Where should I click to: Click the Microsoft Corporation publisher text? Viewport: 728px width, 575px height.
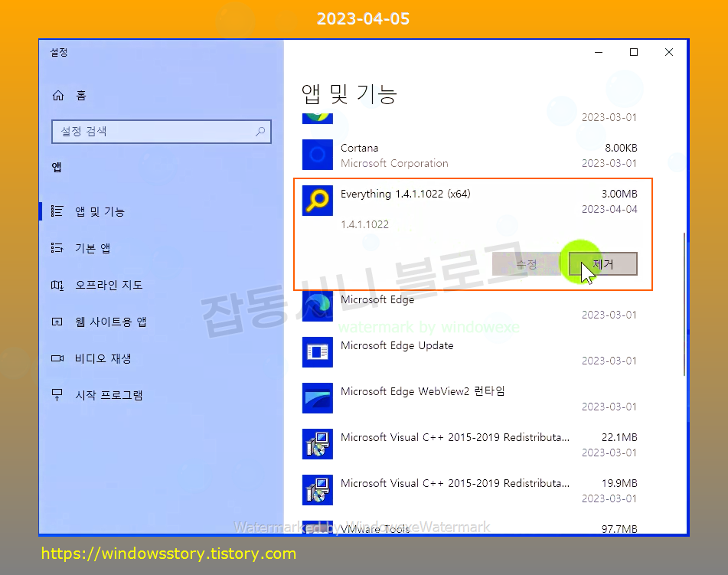pyautogui.click(x=394, y=163)
